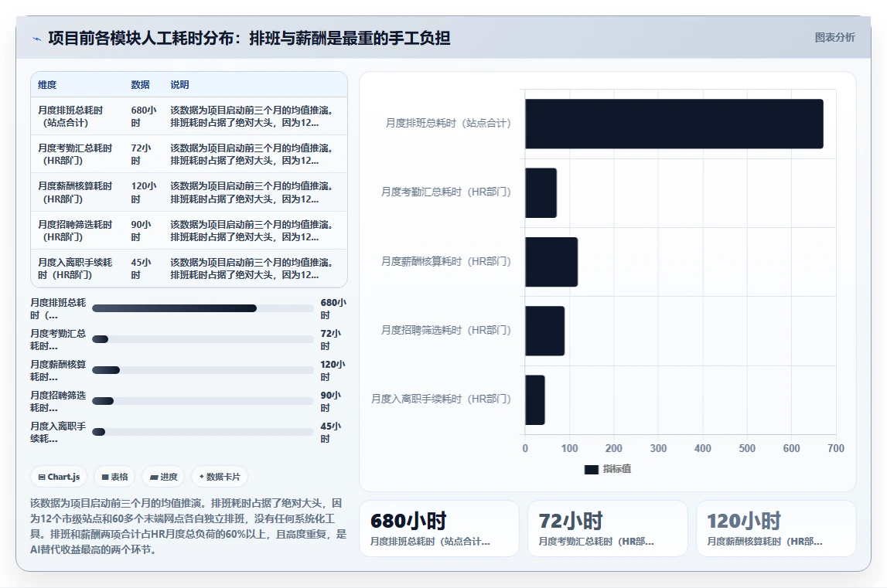Click the 500 tick on the x-axis
887x588 pixels.
point(747,448)
